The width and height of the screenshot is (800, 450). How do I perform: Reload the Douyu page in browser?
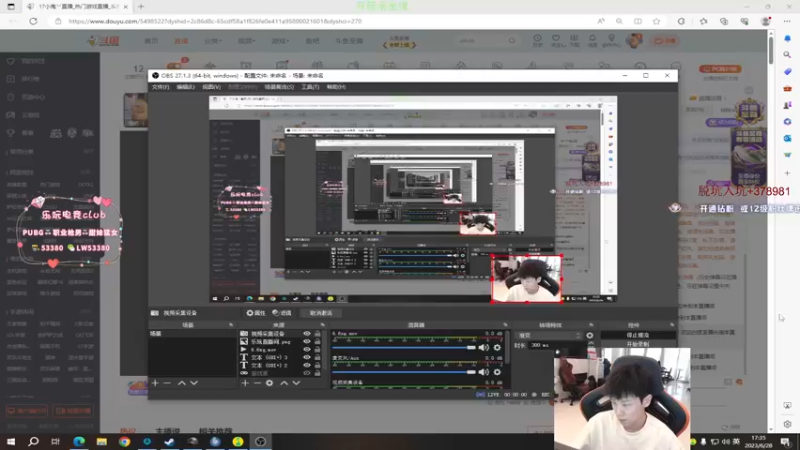click(x=33, y=21)
